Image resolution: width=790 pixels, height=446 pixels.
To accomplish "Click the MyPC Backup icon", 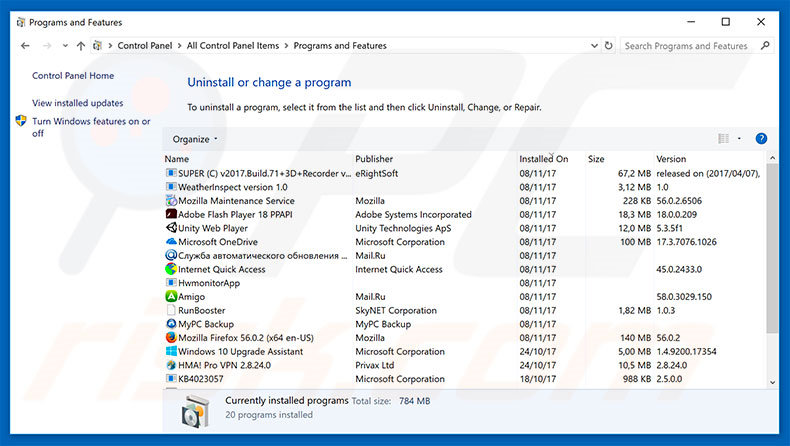I will [171, 324].
